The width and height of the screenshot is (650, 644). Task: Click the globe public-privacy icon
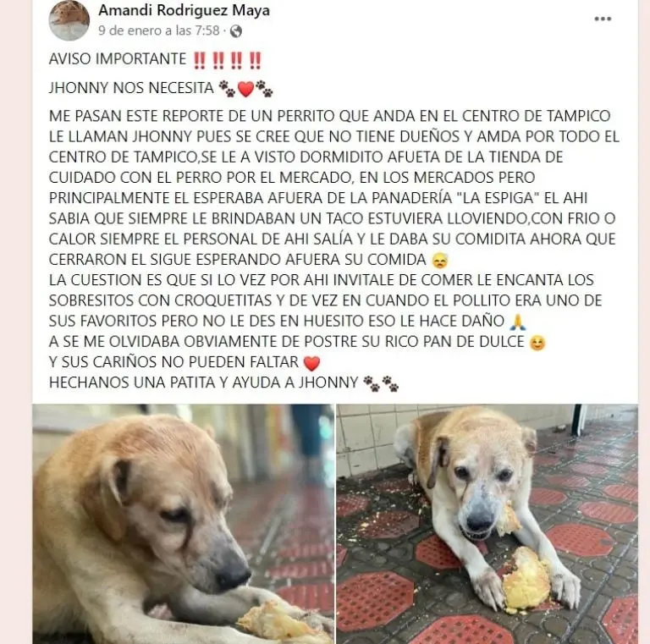(236, 31)
